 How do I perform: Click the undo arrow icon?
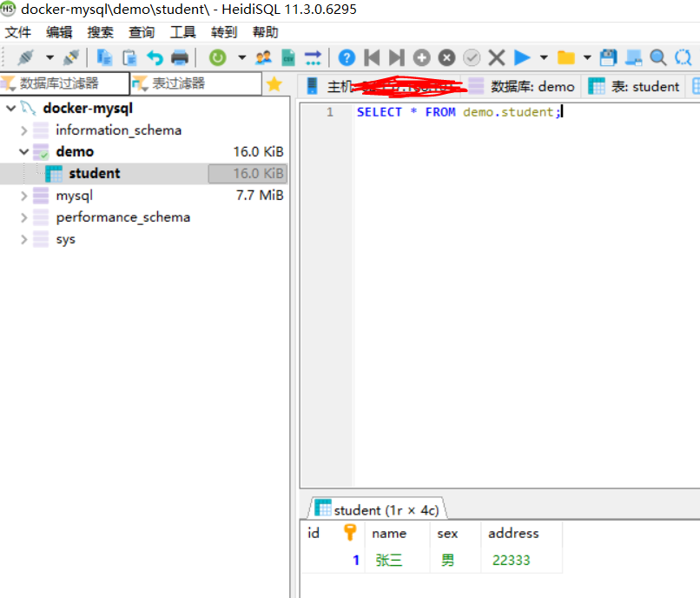(155, 57)
